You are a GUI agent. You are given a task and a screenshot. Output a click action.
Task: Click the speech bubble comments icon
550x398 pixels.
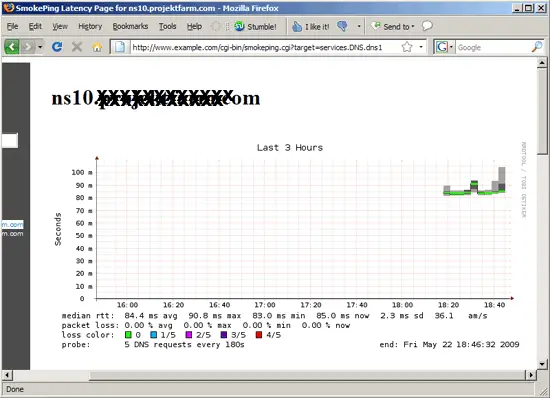[x=427, y=26]
